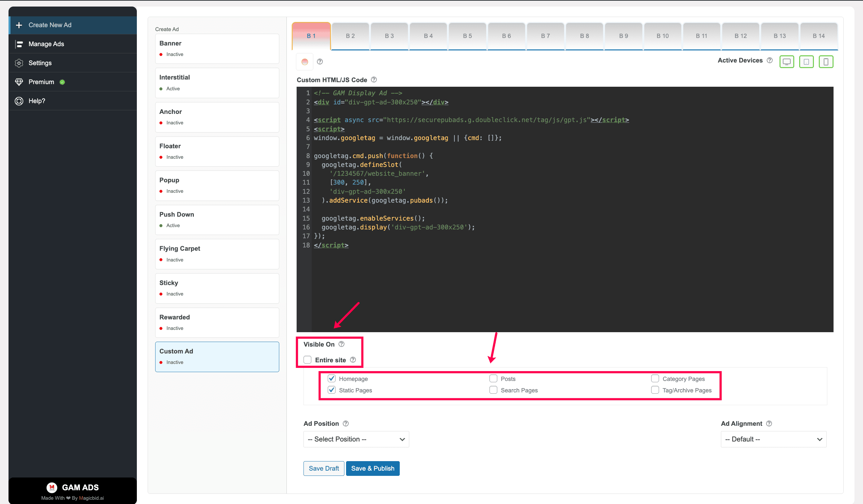Click the orange status circle under B 1
This screenshot has height=504, width=863.
[x=305, y=62]
